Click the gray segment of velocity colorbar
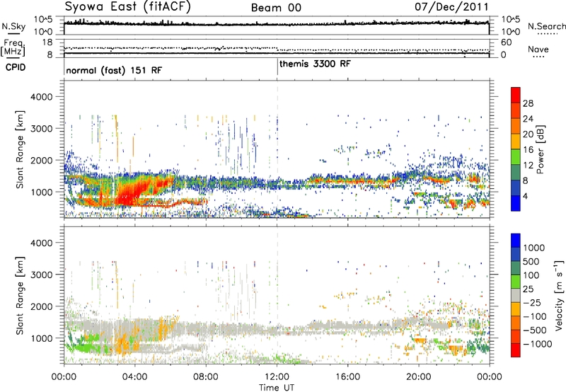The width and height of the screenshot is (566, 392). coord(516,295)
